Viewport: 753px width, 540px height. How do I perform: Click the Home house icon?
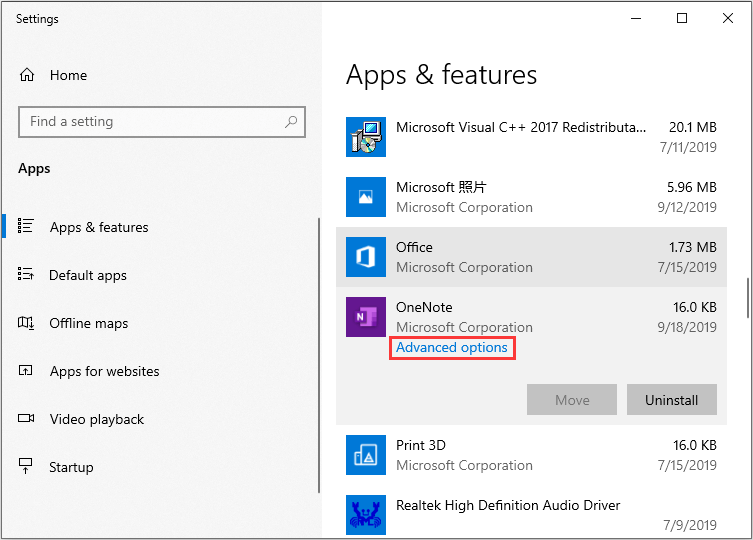[x=27, y=75]
